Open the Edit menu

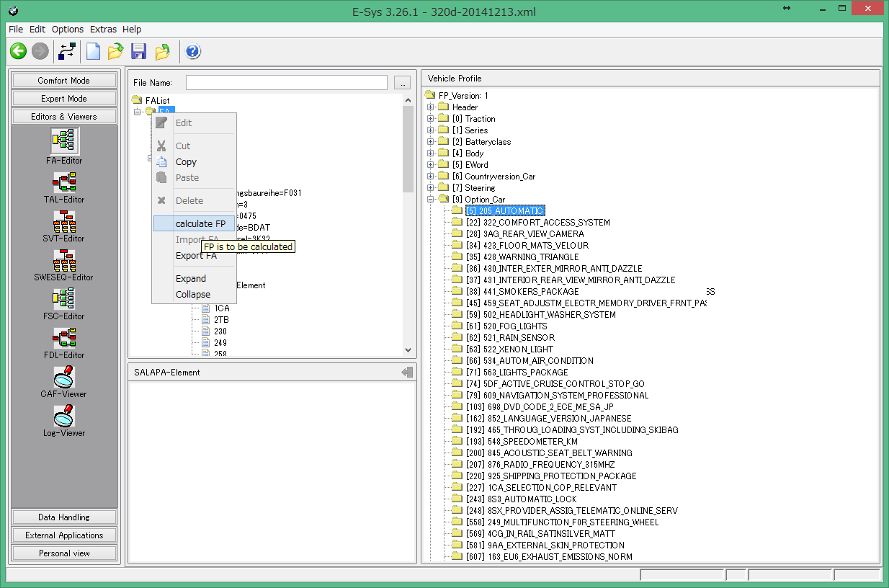tap(37, 30)
